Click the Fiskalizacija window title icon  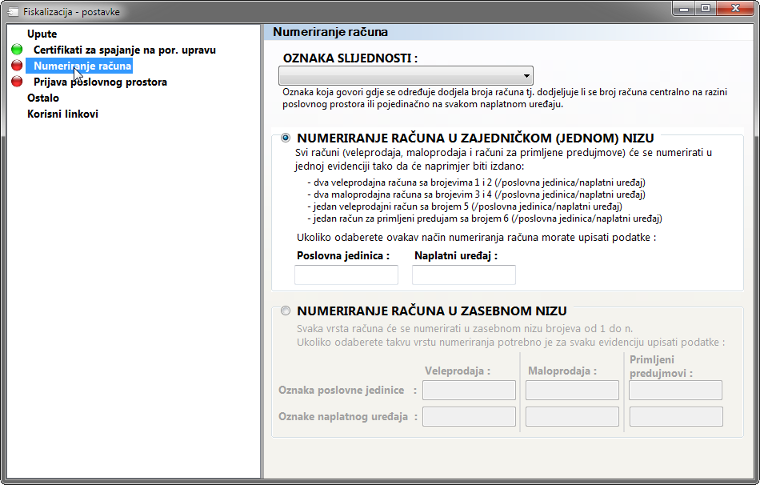tap(13, 12)
